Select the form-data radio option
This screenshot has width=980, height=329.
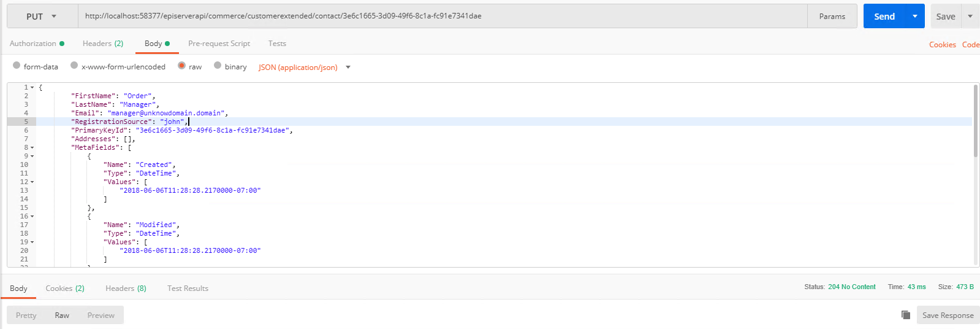point(17,66)
